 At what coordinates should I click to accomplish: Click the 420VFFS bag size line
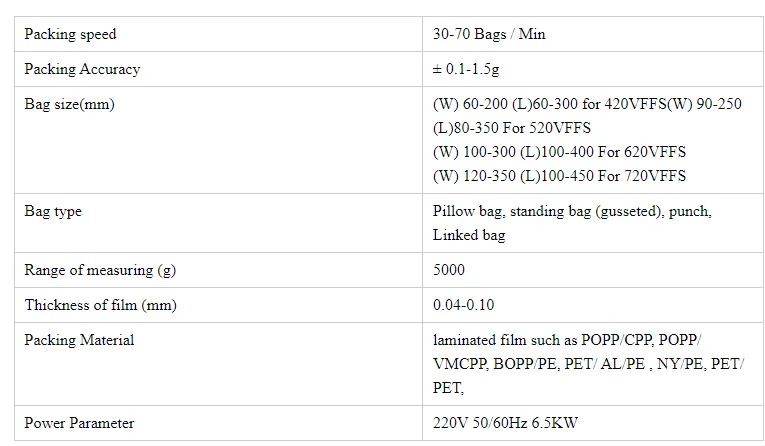click(587, 105)
